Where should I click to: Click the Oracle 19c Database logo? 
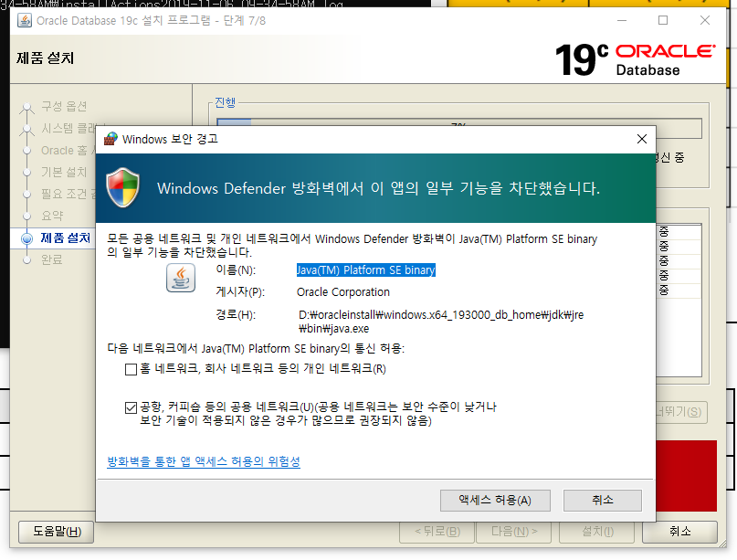[x=636, y=59]
